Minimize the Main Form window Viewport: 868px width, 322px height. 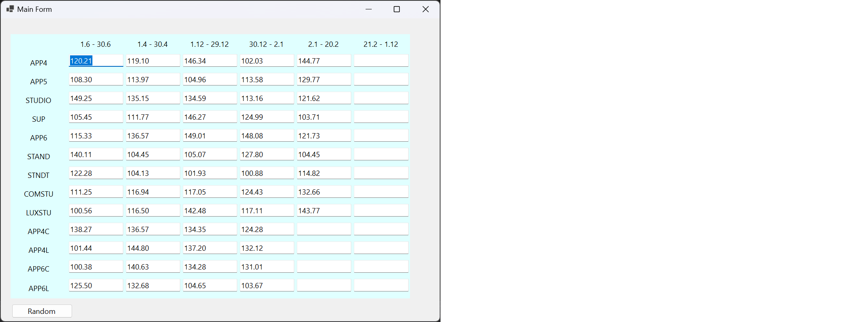pyautogui.click(x=369, y=9)
